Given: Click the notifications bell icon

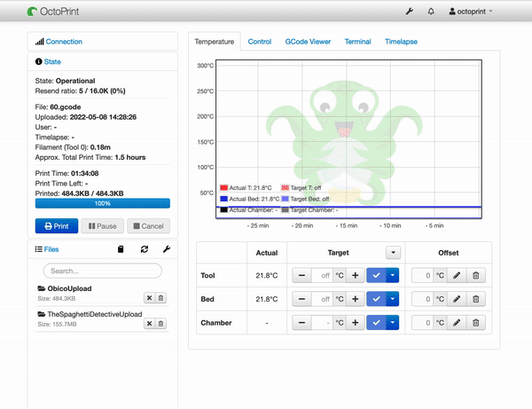Looking at the screenshot, I should click(431, 12).
